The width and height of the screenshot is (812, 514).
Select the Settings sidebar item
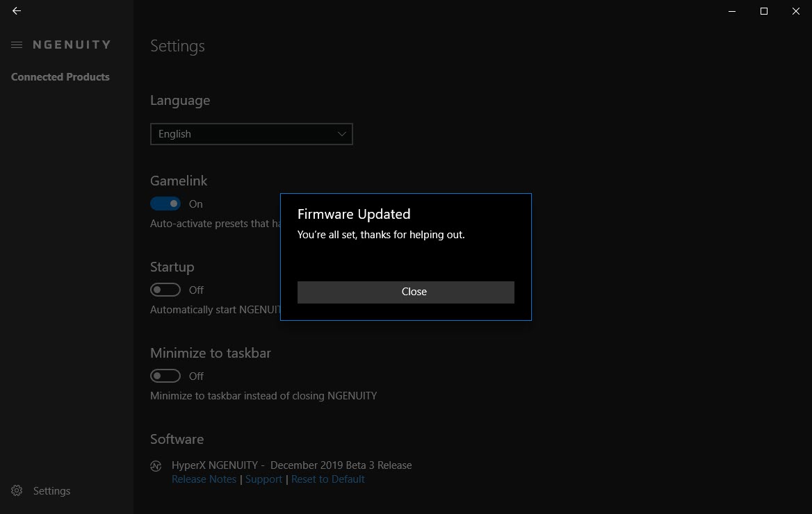pyautogui.click(x=51, y=490)
